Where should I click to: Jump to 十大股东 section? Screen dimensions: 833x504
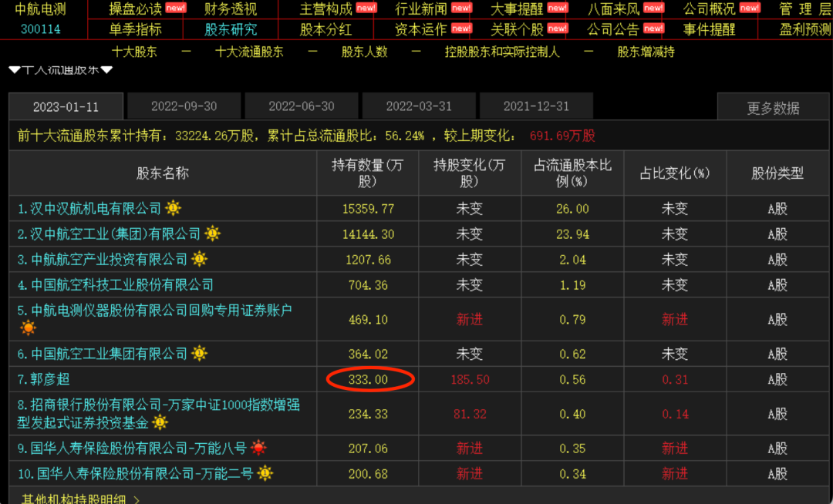(x=134, y=52)
